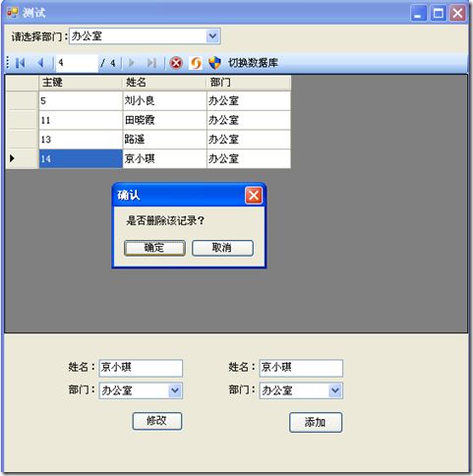The image size is (473, 476).
Task: Confirm deletion with 确定 button
Action: (154, 248)
